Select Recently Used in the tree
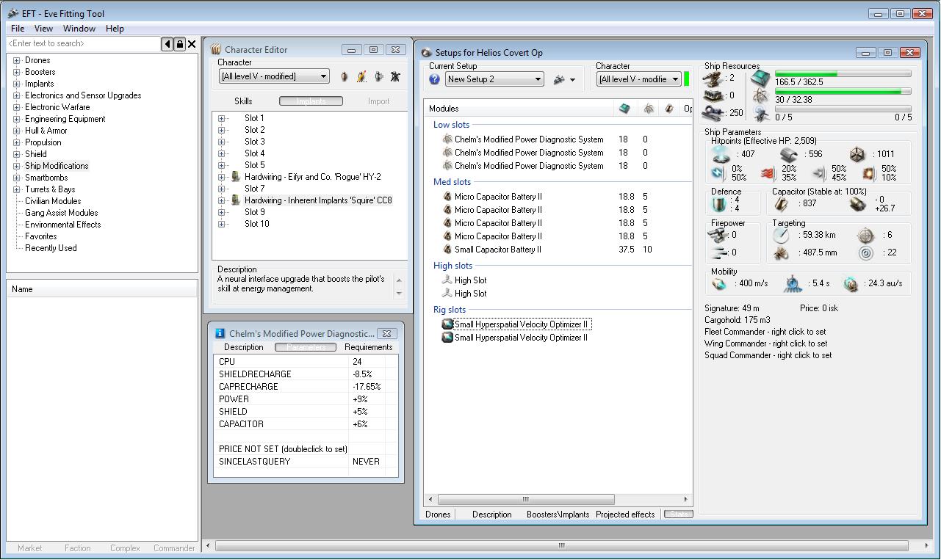941x560 pixels. coord(51,248)
